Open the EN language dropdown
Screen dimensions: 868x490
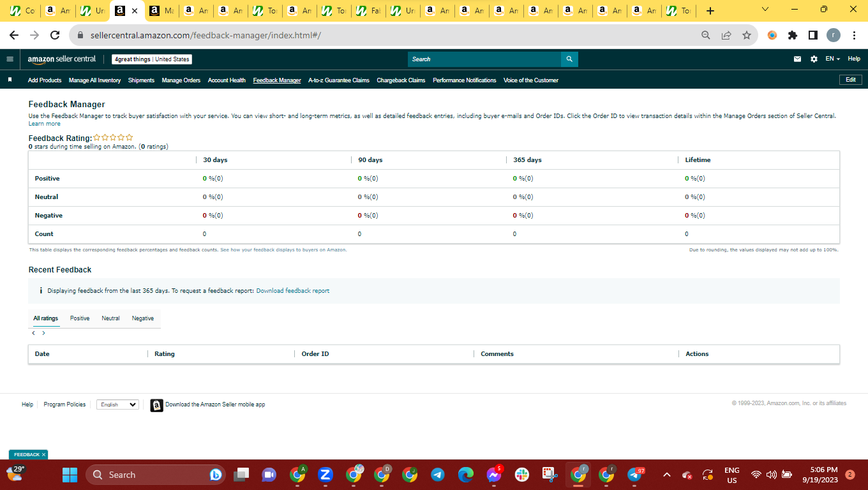832,59
